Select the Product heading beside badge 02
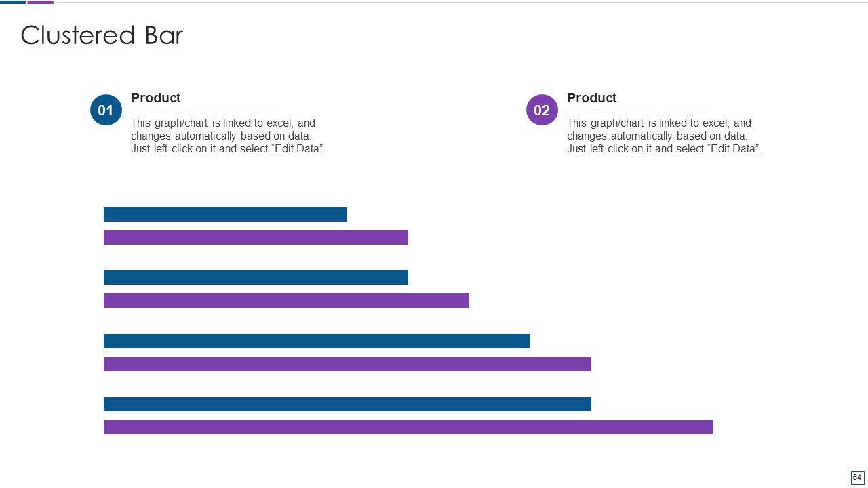 coord(591,98)
